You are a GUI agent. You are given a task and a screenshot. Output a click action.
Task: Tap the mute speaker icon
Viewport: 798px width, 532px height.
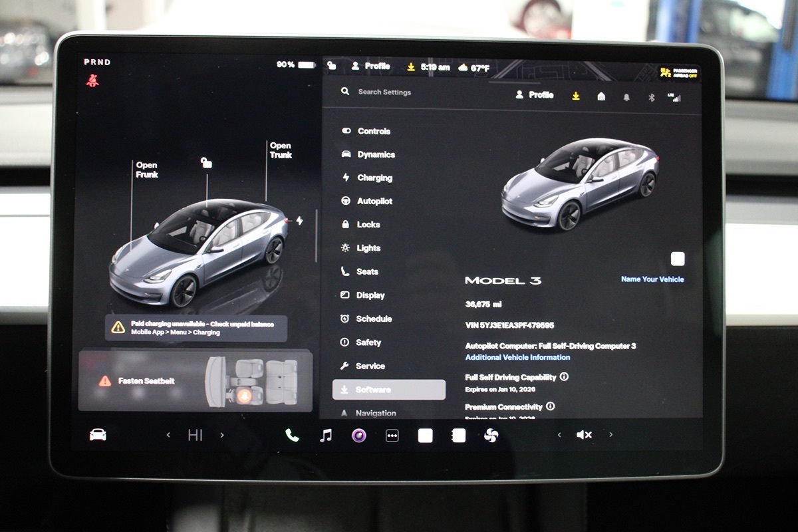click(x=584, y=434)
